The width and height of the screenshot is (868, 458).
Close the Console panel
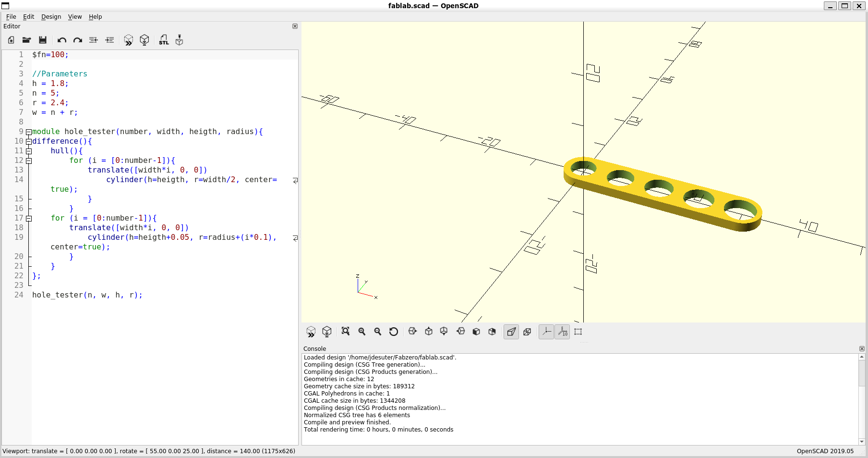(x=862, y=349)
